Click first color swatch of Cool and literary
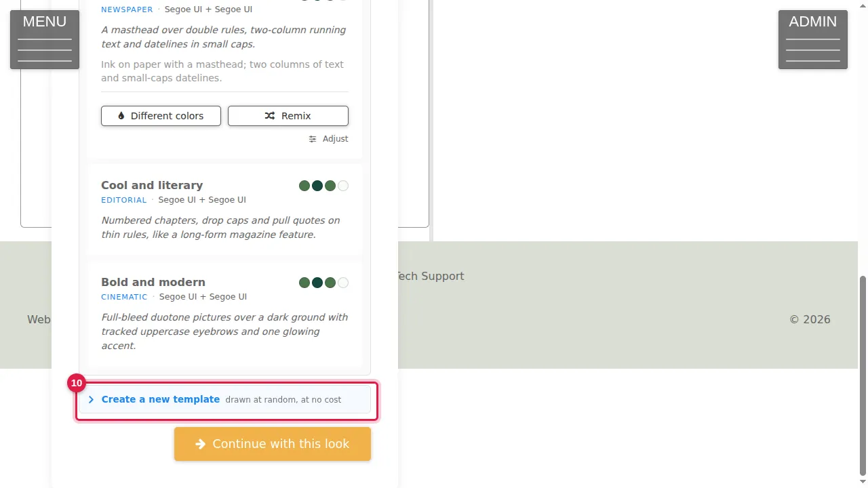Screen dimensions: 868x488 click(x=304, y=186)
